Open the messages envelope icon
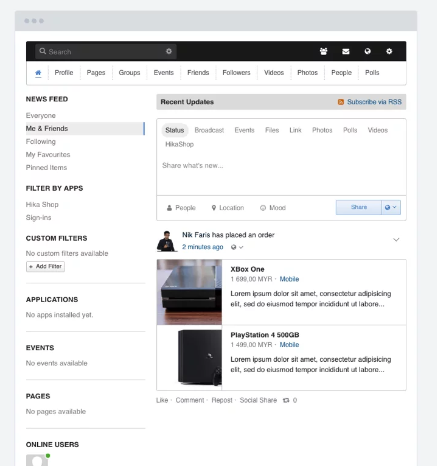The width and height of the screenshot is (437, 466). (x=346, y=51)
